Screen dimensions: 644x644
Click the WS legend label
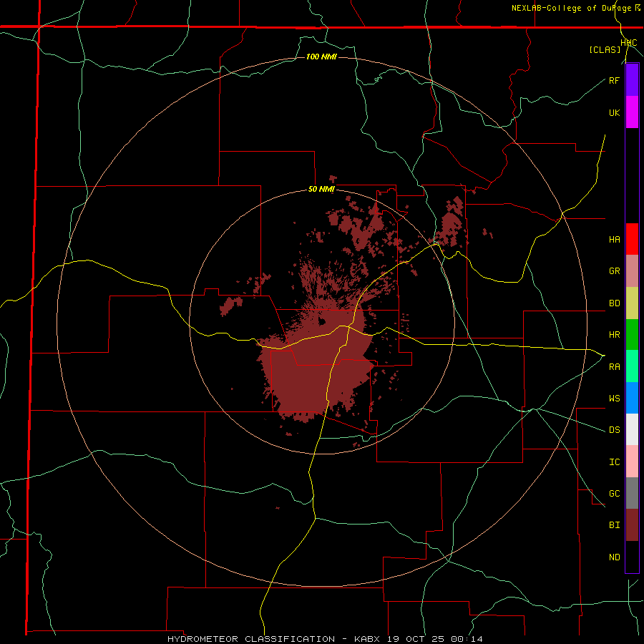[x=614, y=399]
